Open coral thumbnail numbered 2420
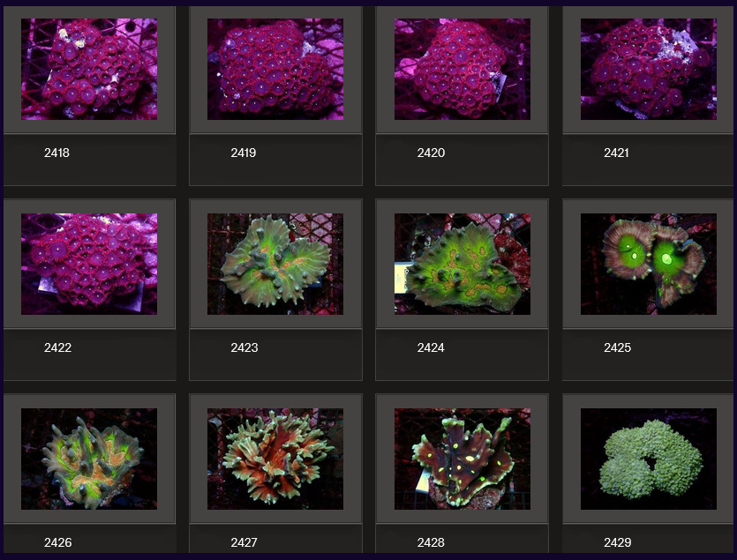 463,69
